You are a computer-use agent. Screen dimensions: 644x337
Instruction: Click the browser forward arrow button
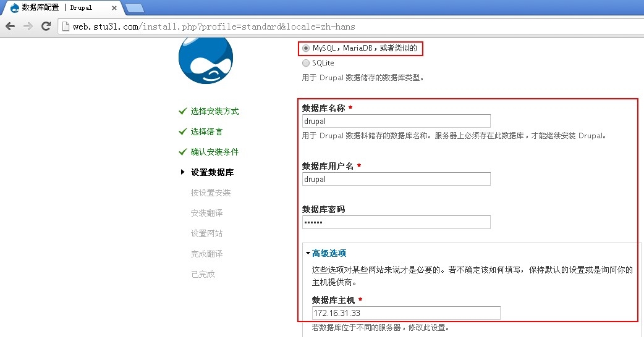tap(28, 27)
